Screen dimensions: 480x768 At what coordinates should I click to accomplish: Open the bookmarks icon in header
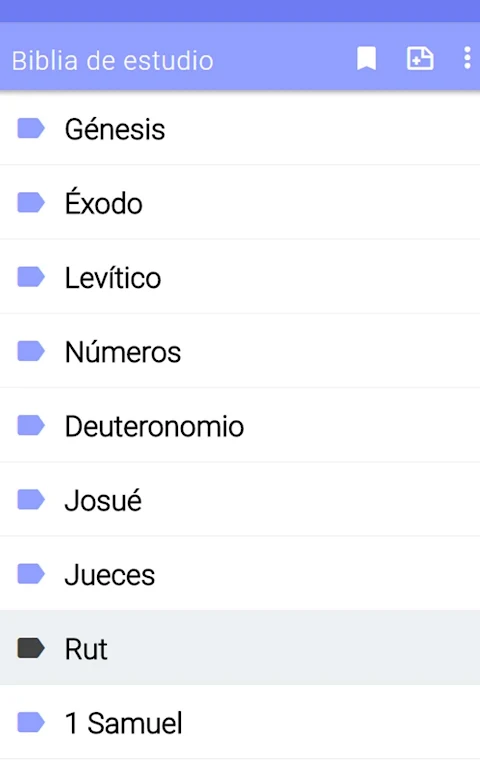point(366,59)
